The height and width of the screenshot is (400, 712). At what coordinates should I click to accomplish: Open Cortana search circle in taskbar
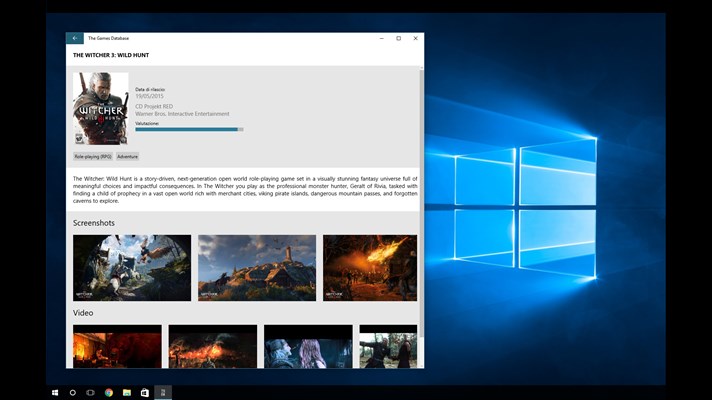click(x=73, y=393)
